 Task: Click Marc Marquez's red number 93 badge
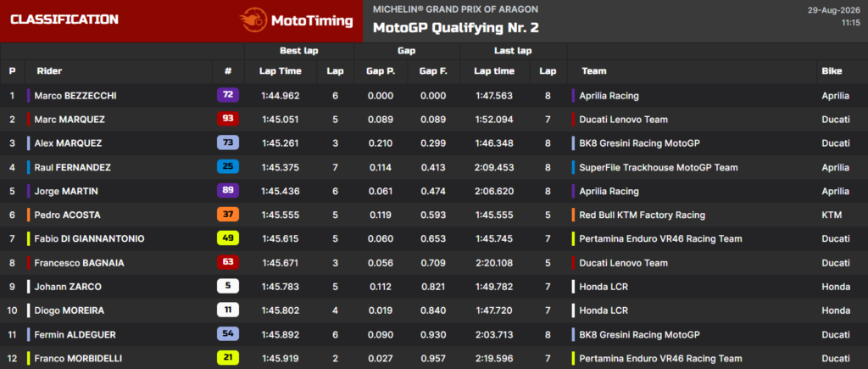click(228, 119)
